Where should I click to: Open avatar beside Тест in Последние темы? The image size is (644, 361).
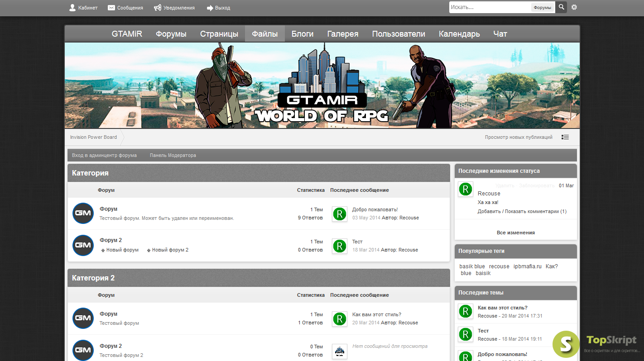pos(466,334)
